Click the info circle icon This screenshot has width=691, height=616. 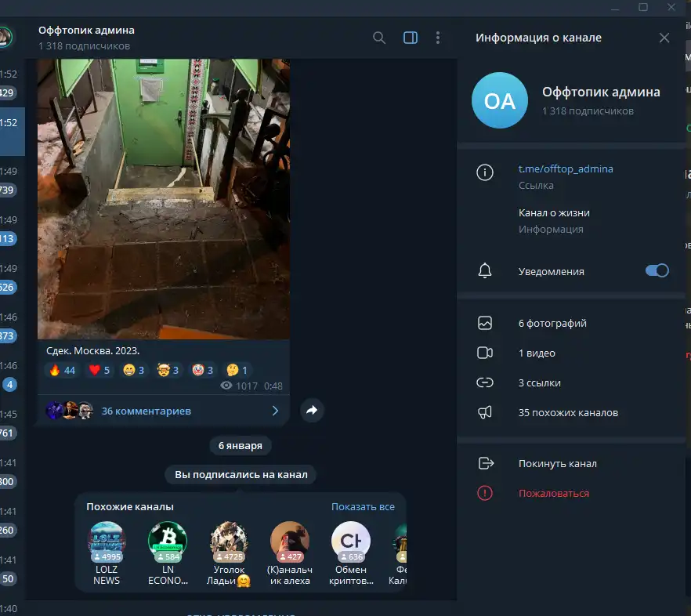[x=485, y=172]
